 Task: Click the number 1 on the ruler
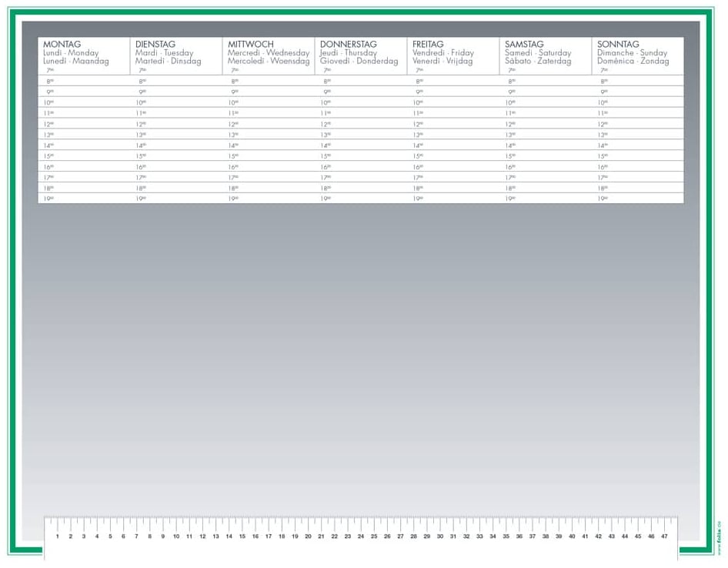pyautogui.click(x=57, y=536)
